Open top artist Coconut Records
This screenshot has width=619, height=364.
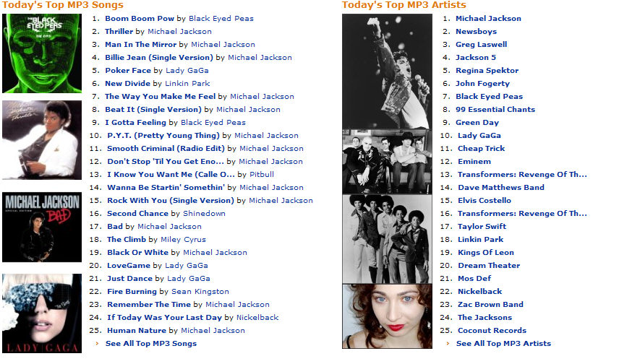(x=492, y=331)
